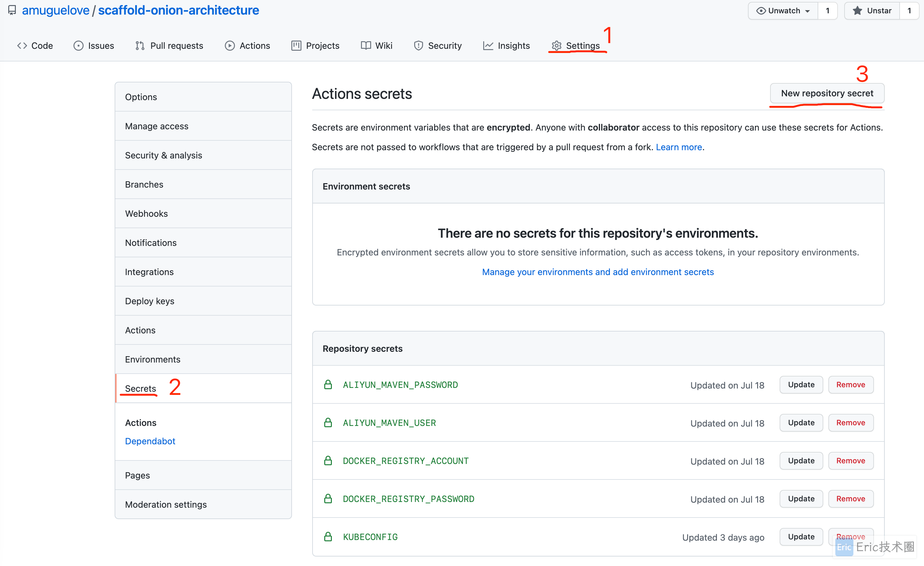This screenshot has width=924, height=566.
Task: Update the ALIYUN_MAVEN_USER secret
Action: (x=801, y=423)
